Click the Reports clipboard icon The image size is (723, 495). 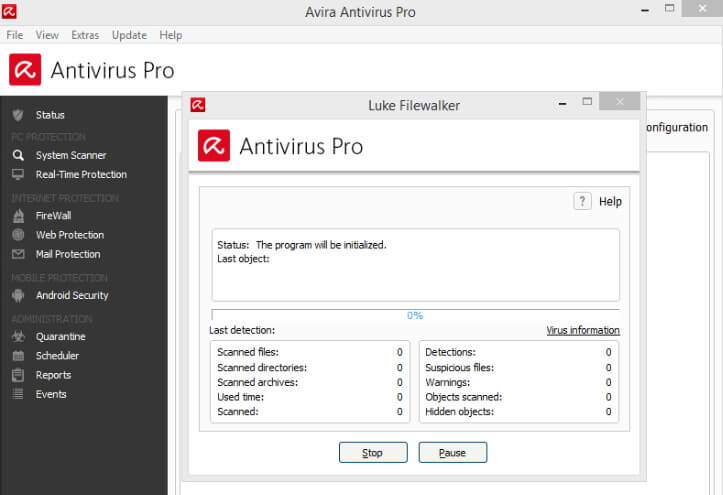point(18,375)
